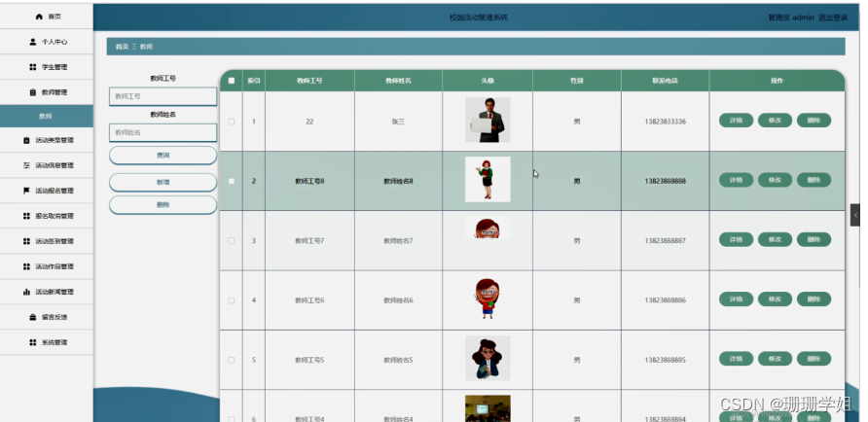Viewport: 868px width, 422px height.
Task: Click the grid icon beside 活动签到管理
Action: [x=26, y=241]
